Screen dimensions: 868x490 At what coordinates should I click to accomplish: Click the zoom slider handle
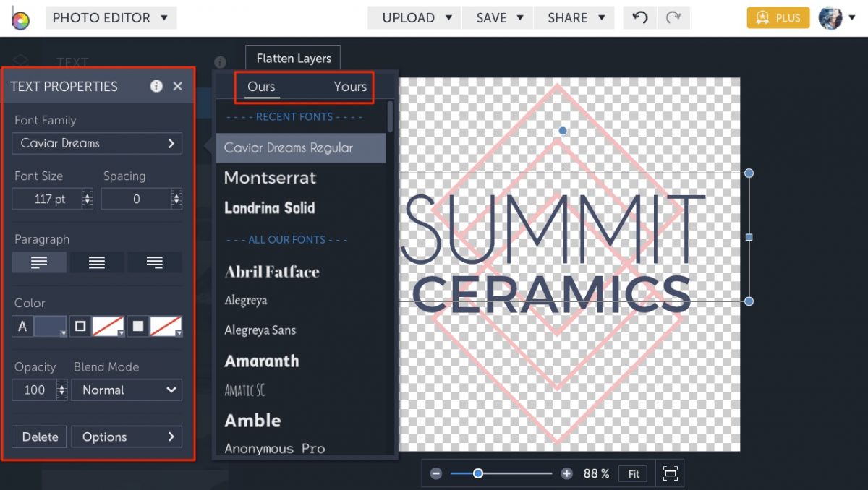[x=478, y=474]
